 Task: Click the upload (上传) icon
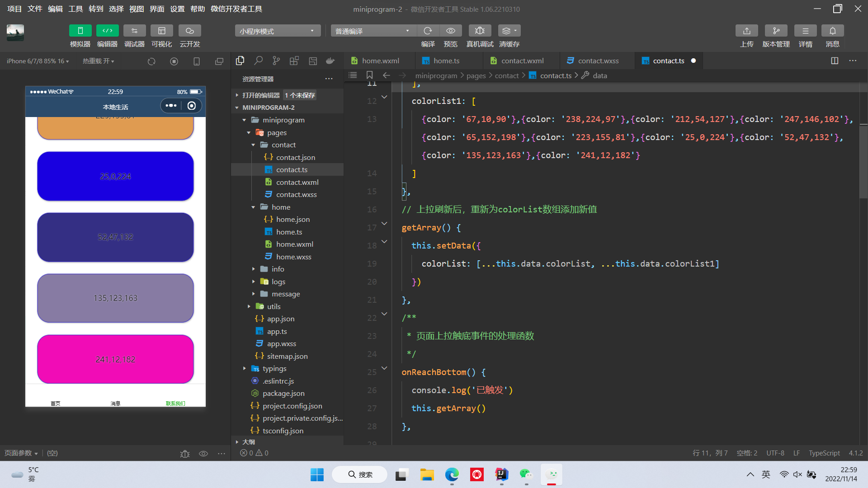pos(746,31)
